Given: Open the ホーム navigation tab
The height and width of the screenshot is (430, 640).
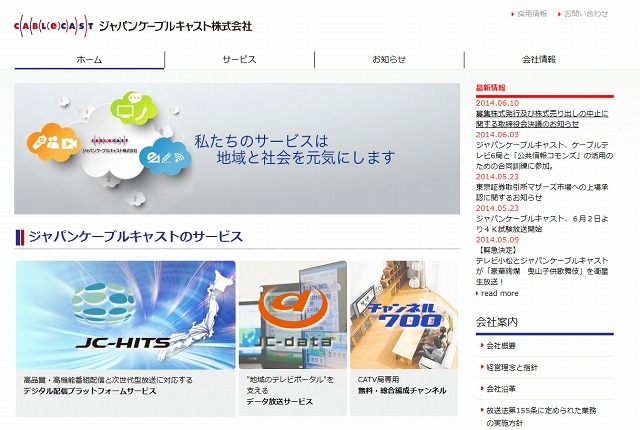Looking at the screenshot, I should (x=89, y=60).
